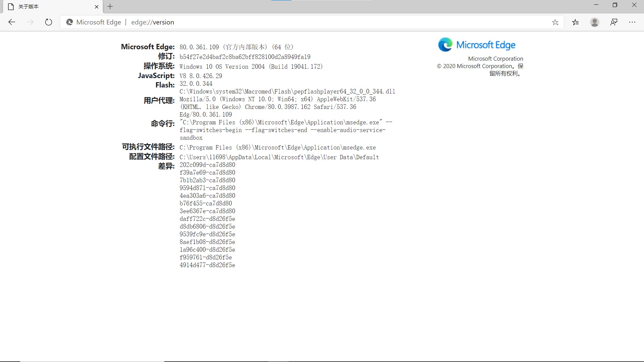
Task: Click the forward navigation arrow
Action: coord(30,22)
